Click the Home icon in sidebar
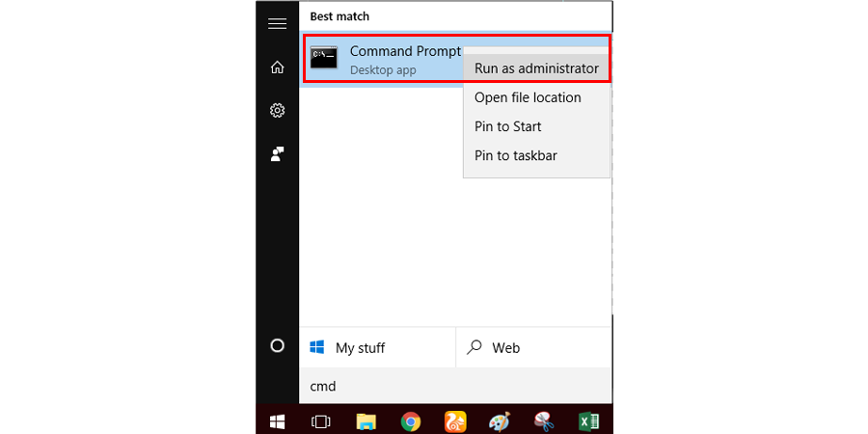Screen dimensions: 868x434 point(277,68)
